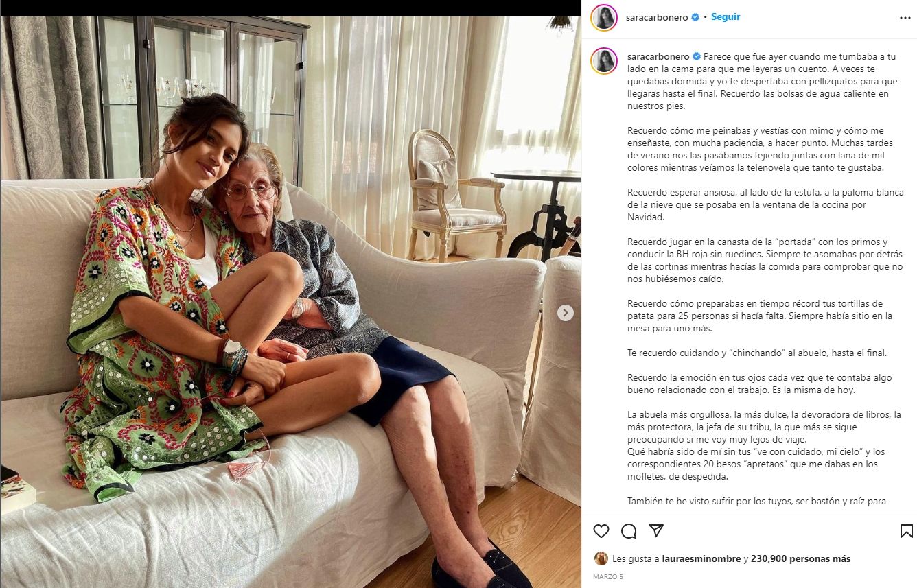Save the post with the bookmark icon
The image size is (917, 588).
906,531
